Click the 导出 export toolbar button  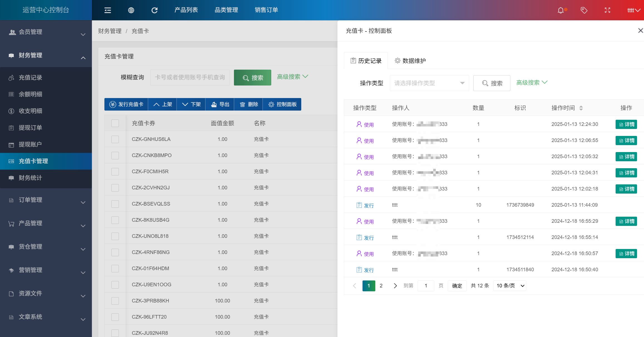[x=220, y=104]
